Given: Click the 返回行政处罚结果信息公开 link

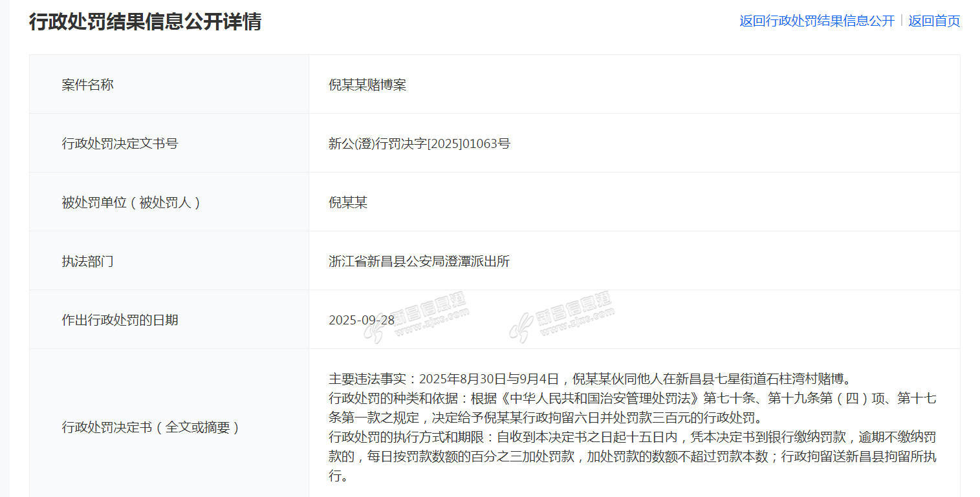Looking at the screenshot, I should coord(816,21).
